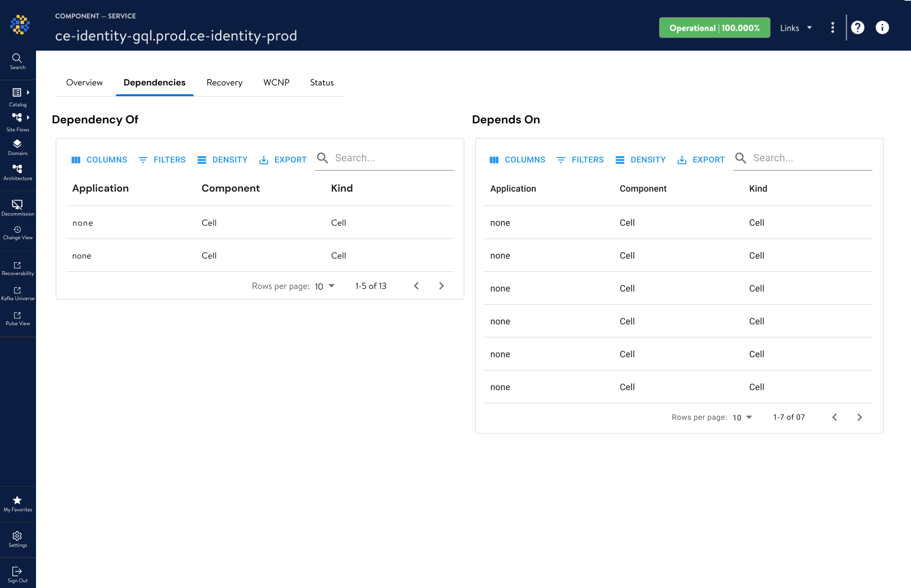The image size is (911, 588).
Task: Expand the Links dropdown
Action: tap(796, 28)
